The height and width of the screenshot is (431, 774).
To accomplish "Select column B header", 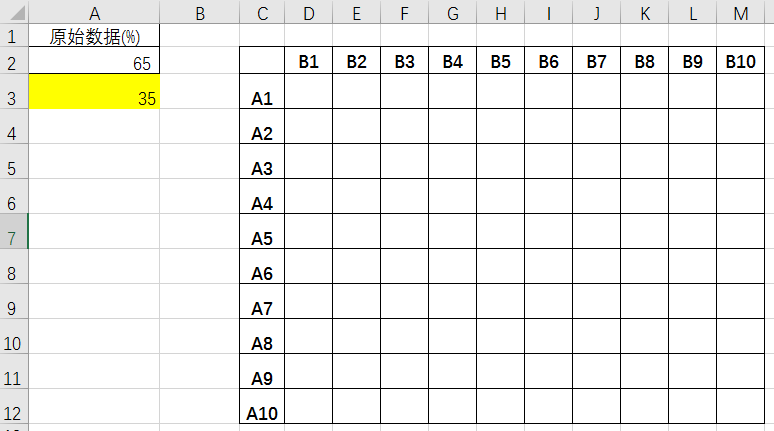I will (x=199, y=12).
